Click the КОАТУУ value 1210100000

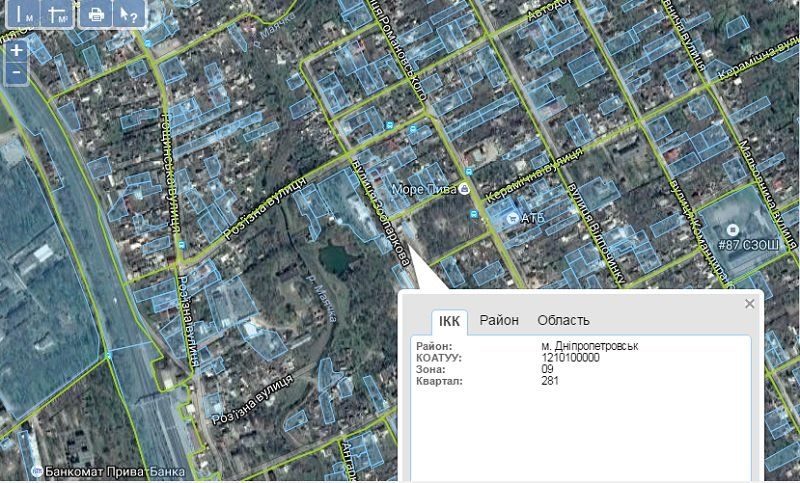pyautogui.click(x=570, y=357)
